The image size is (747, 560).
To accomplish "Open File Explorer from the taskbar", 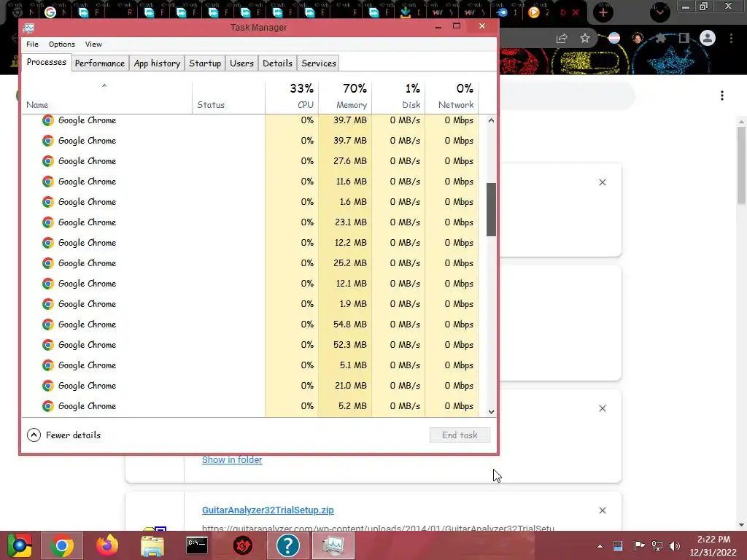I will tap(152, 545).
